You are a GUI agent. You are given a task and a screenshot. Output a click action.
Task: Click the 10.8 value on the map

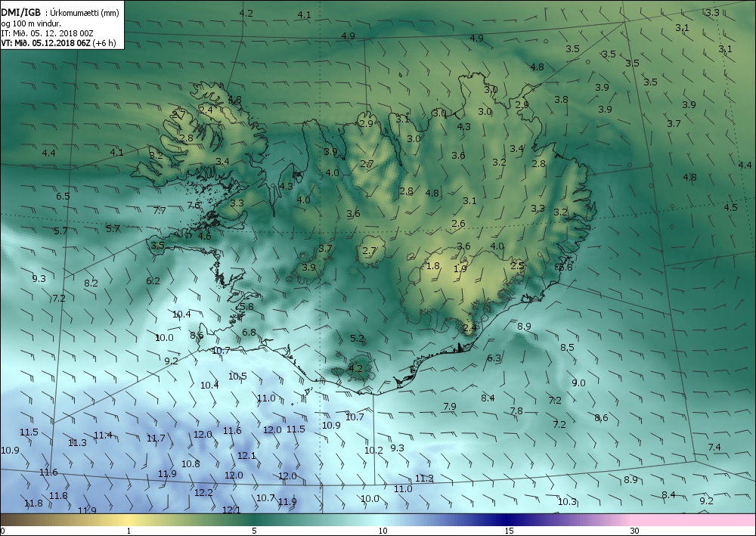tap(191, 463)
